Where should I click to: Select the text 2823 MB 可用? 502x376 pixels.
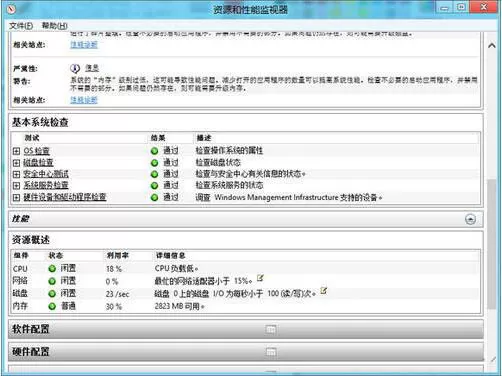point(179,306)
